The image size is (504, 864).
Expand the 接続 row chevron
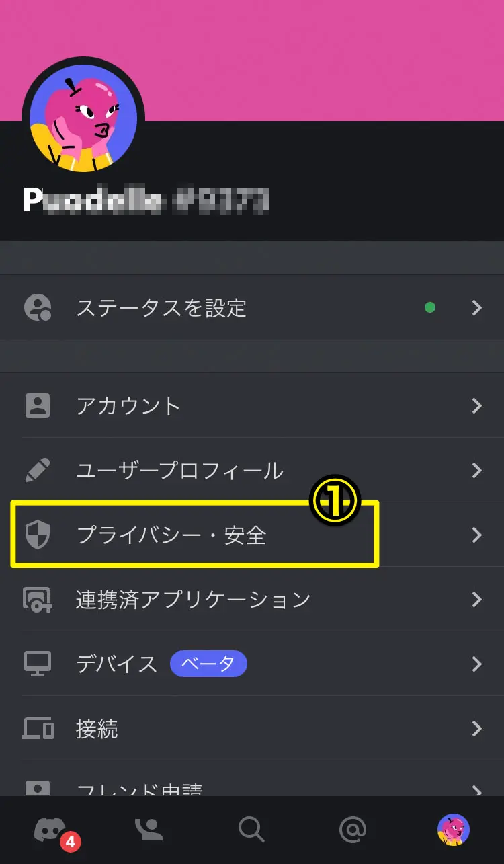click(x=477, y=728)
